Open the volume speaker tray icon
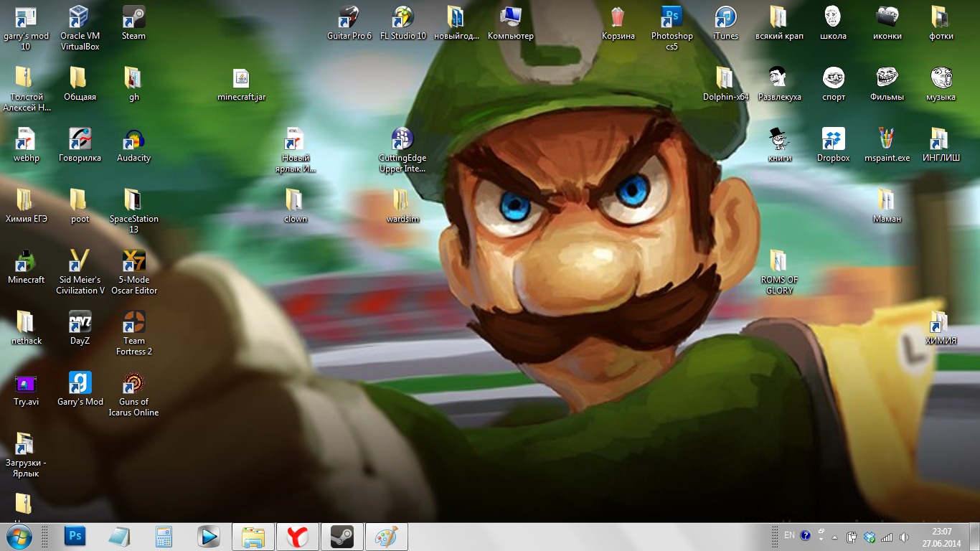Image resolution: width=980 pixels, height=551 pixels. [x=904, y=537]
